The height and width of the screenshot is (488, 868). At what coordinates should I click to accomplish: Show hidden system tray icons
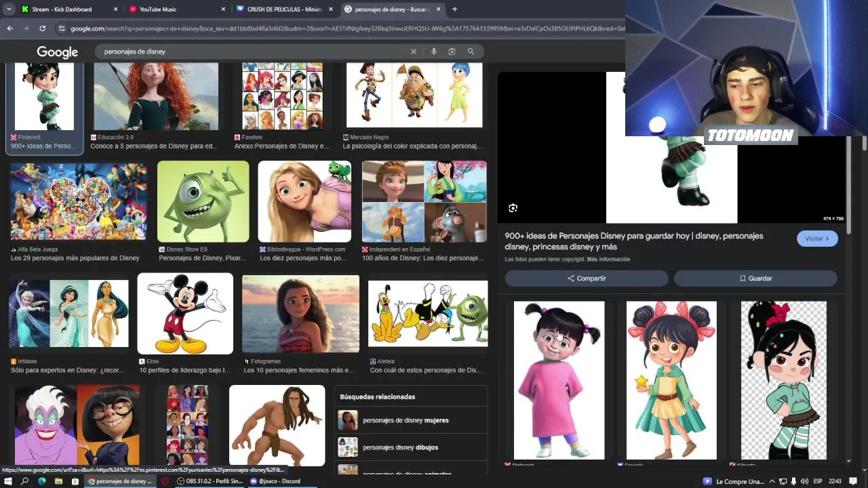click(x=772, y=481)
